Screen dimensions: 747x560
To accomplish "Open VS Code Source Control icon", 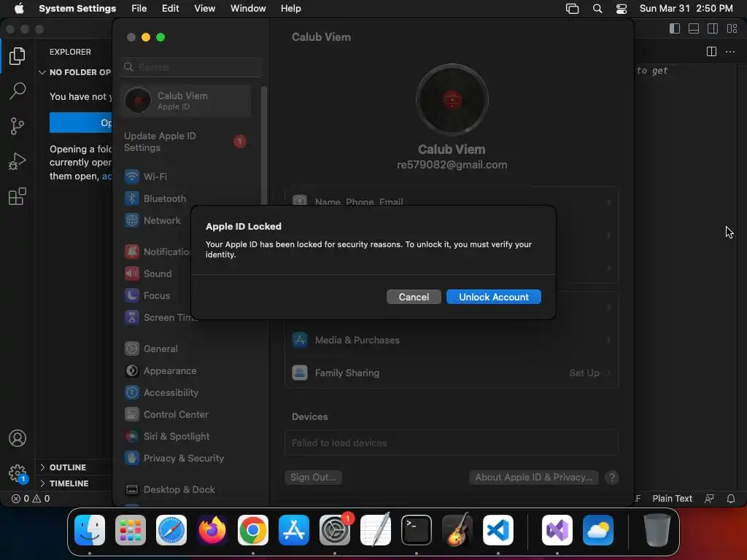I will tap(18, 126).
